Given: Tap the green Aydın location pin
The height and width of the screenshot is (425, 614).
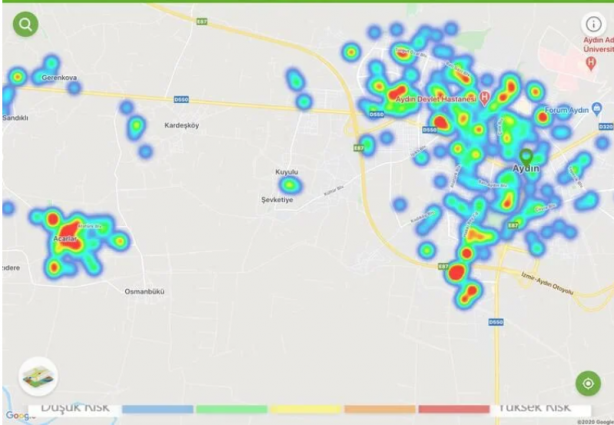Looking at the screenshot, I should click(526, 157).
